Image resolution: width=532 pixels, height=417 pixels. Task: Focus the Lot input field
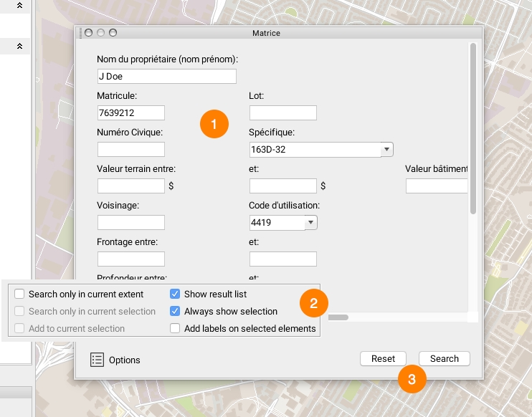(282, 113)
